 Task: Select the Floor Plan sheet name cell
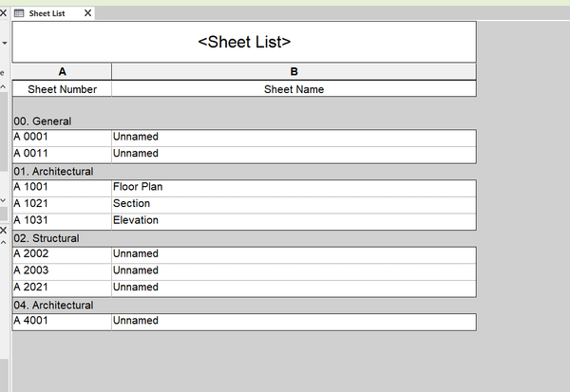pos(294,188)
